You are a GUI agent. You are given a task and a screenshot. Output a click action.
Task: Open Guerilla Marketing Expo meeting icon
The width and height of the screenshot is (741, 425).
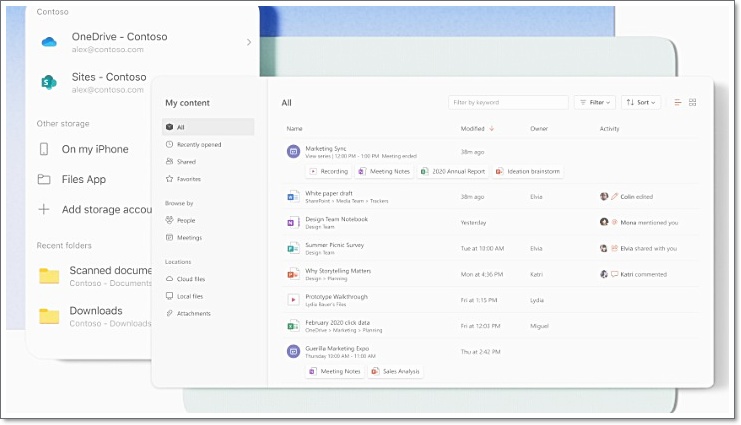293,352
